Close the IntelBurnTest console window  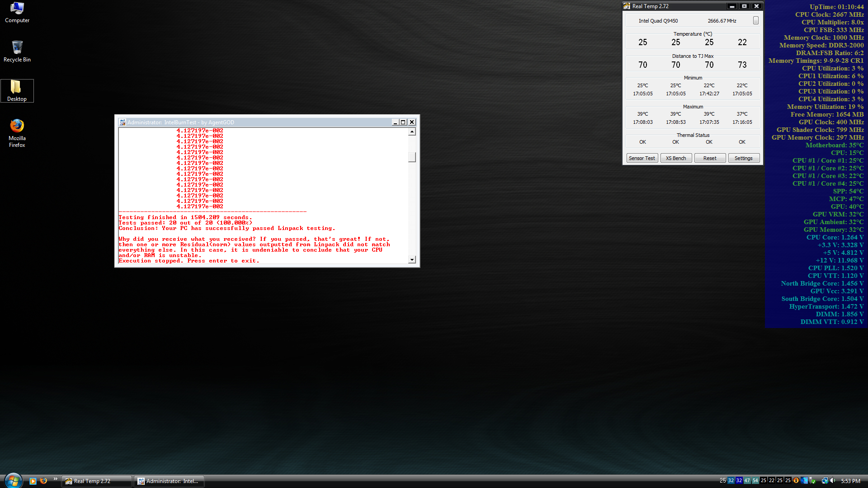(x=412, y=122)
